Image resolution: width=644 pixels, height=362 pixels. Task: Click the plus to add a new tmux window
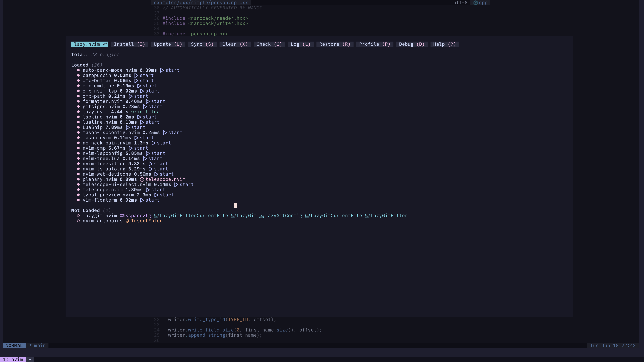[x=30, y=359]
